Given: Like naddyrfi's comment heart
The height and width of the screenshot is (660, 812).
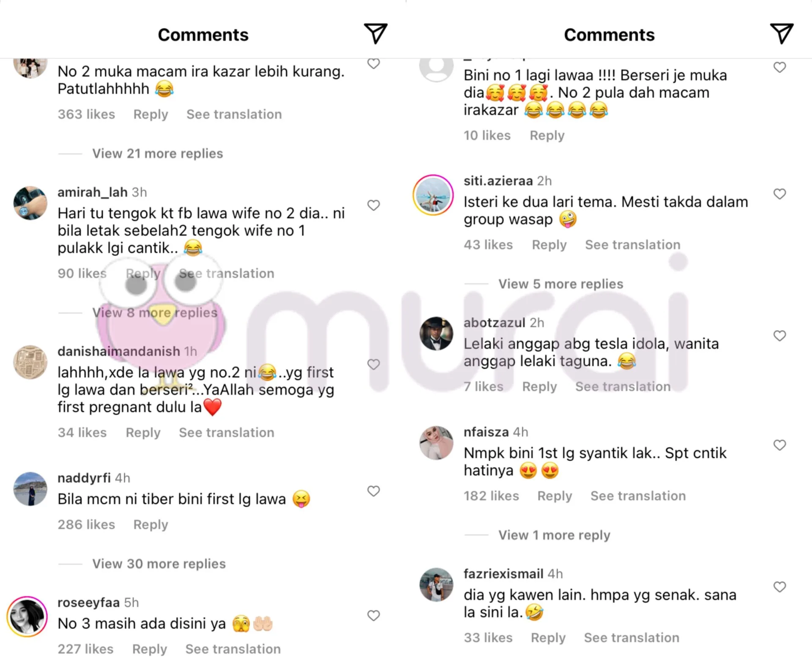Looking at the screenshot, I should [373, 491].
